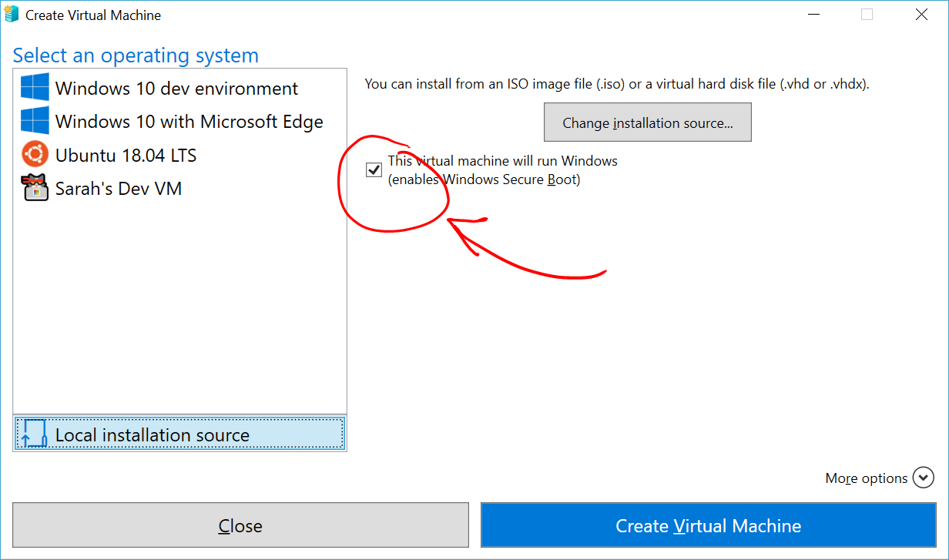The image size is (949, 560).
Task: Click the Close button
Action: coord(240,525)
